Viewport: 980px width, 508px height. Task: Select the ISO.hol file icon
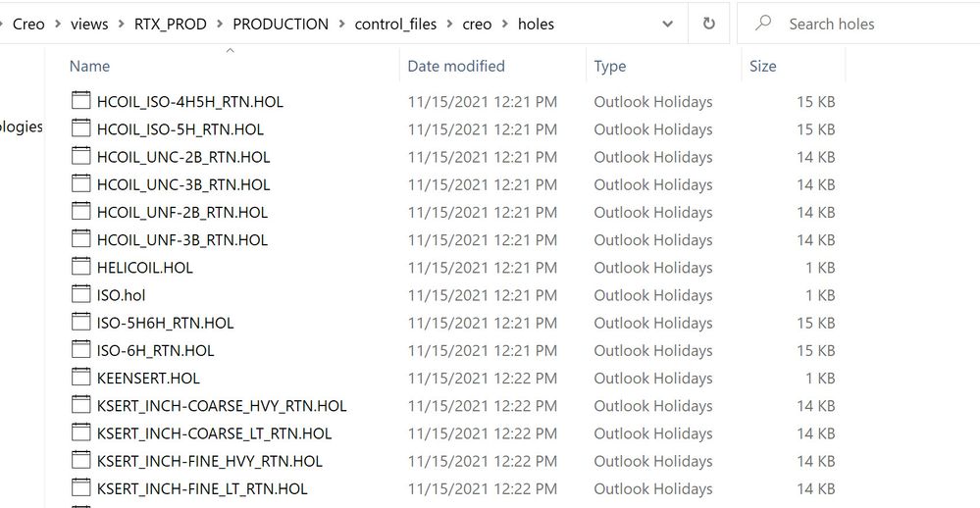tap(81, 295)
